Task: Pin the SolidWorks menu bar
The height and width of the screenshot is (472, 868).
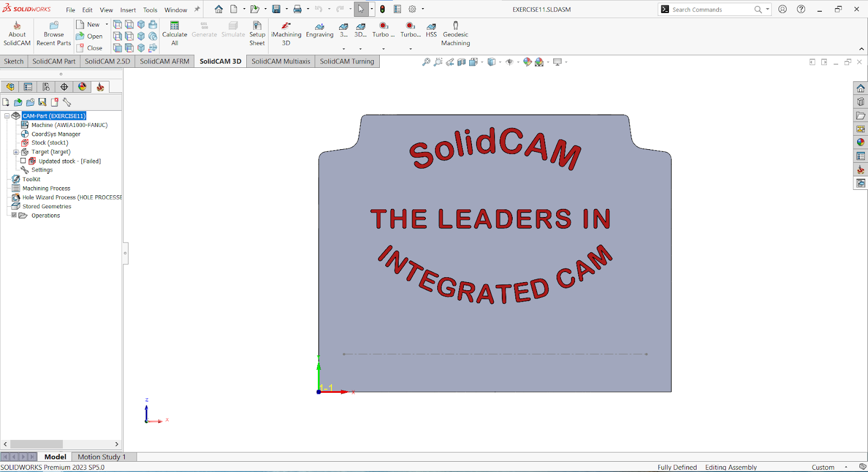Action: [197, 9]
